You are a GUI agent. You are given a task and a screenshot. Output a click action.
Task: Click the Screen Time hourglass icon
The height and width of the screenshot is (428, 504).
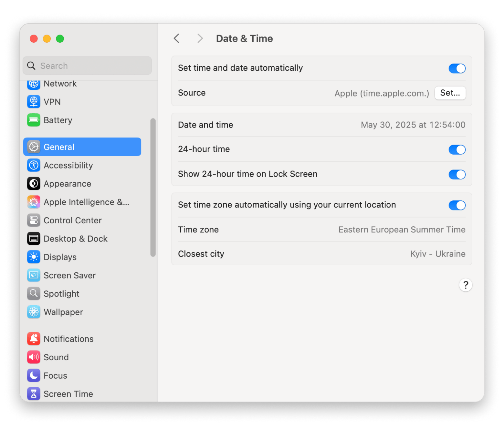click(34, 394)
